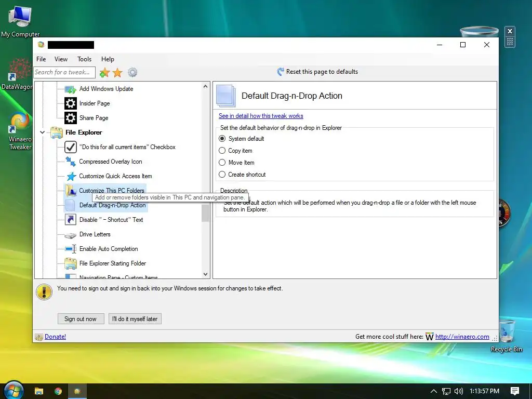This screenshot has height=399, width=532.
Task: Close the desktop gadget sidebar X button
Action: tap(510, 31)
